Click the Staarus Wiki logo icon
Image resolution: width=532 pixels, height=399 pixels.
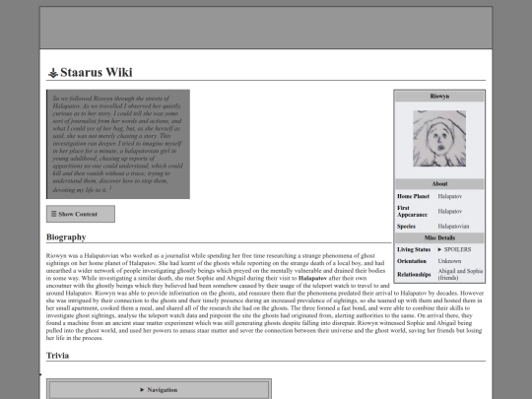click(53, 73)
